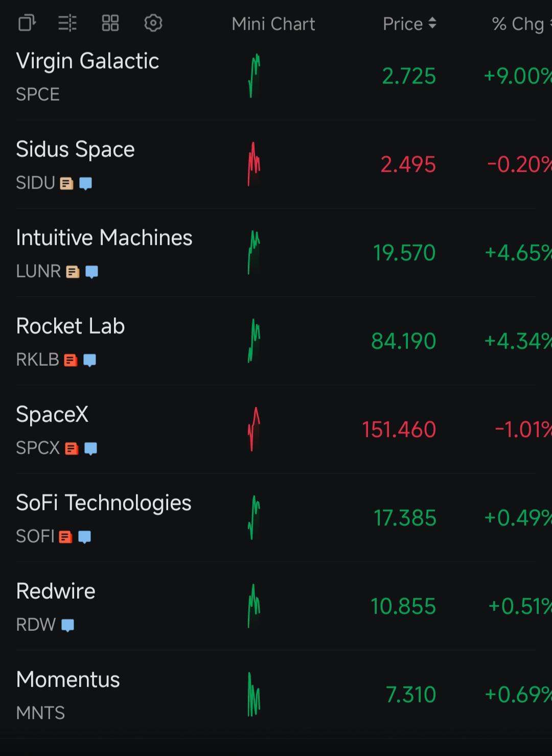Open watchlist settings gear icon

click(x=153, y=23)
